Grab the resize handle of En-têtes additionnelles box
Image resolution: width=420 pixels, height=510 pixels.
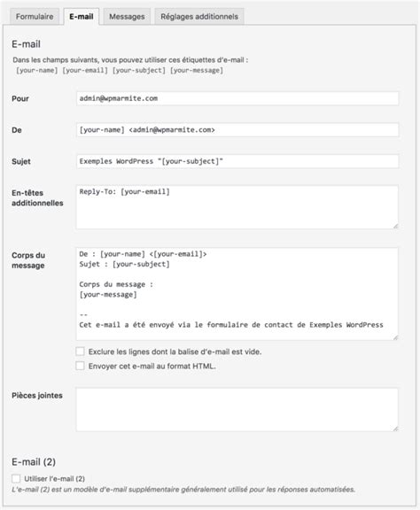395,226
